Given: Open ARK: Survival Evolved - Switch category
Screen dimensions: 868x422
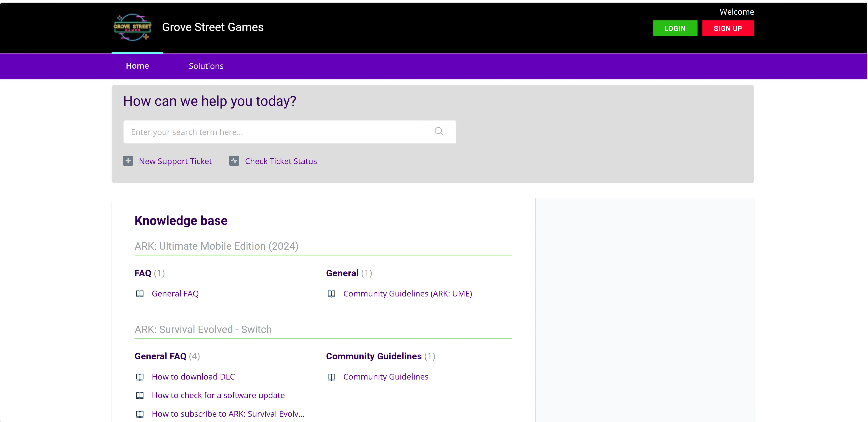Looking at the screenshot, I should (203, 329).
